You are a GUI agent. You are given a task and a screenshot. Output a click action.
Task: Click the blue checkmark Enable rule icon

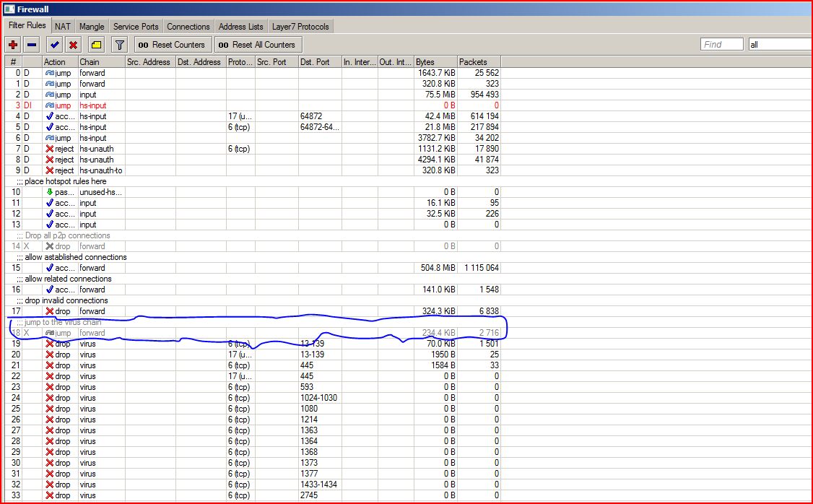coord(54,45)
